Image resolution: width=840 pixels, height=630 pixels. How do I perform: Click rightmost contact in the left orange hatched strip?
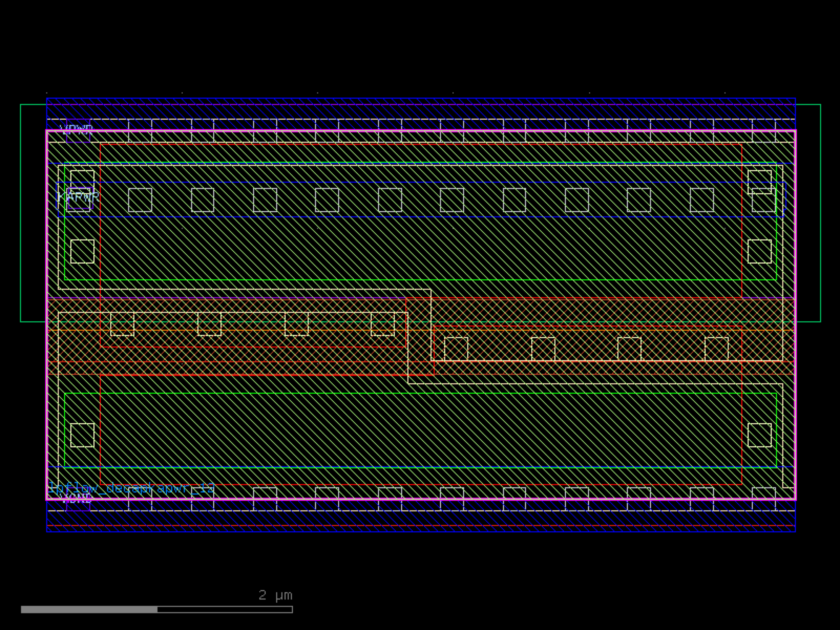tap(383, 323)
